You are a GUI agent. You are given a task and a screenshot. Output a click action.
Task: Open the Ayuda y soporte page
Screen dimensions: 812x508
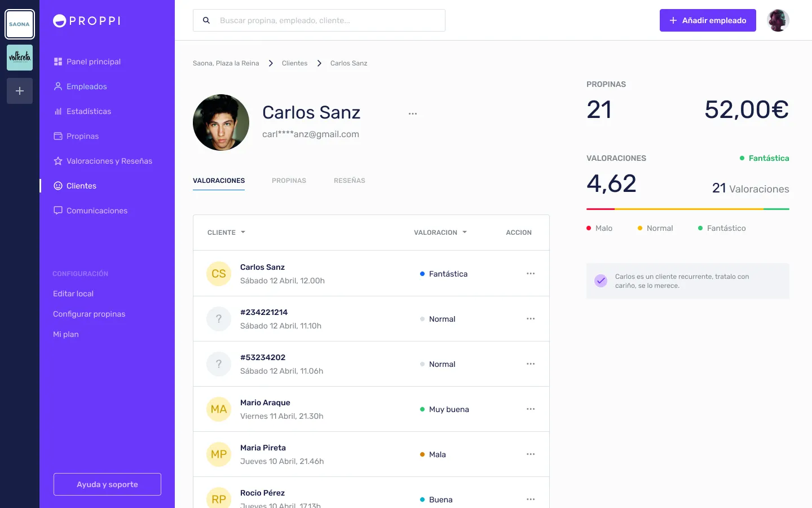(x=107, y=484)
